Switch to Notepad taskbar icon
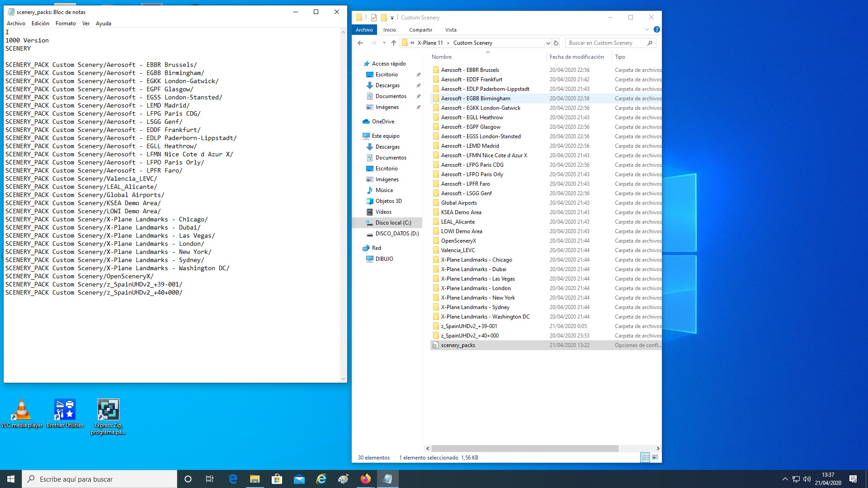Screen dimensions: 868x488 tap(387, 479)
